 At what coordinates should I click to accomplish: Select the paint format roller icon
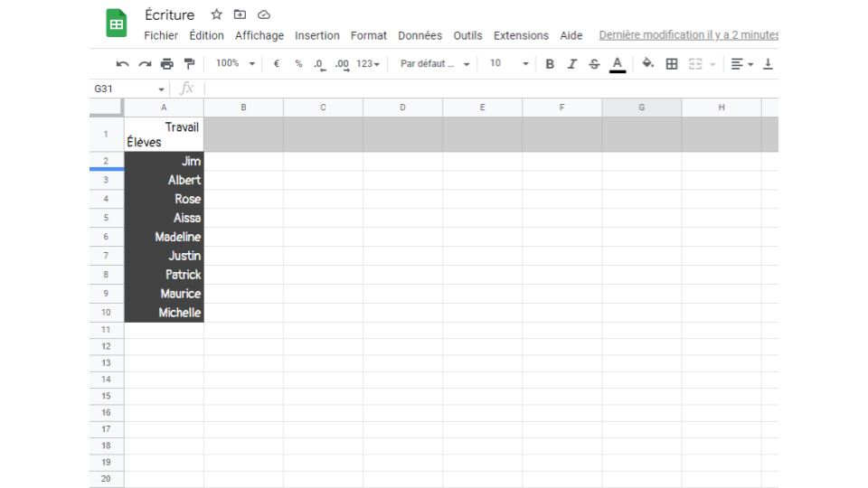pyautogui.click(x=189, y=64)
